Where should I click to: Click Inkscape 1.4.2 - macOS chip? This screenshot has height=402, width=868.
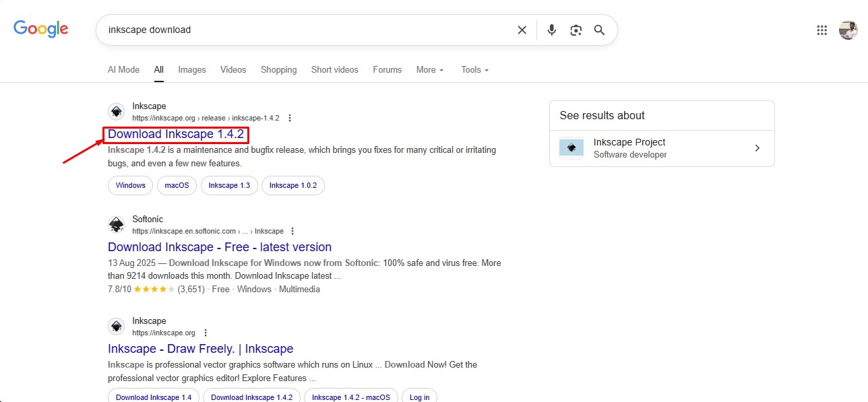(x=351, y=397)
